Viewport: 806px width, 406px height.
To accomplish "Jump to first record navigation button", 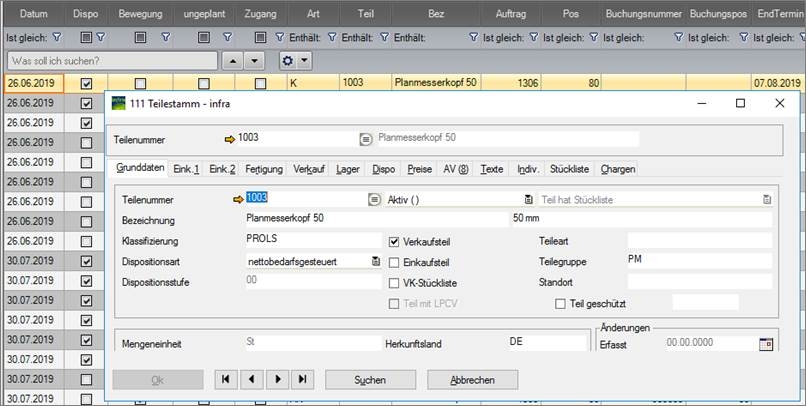I will click(226, 380).
